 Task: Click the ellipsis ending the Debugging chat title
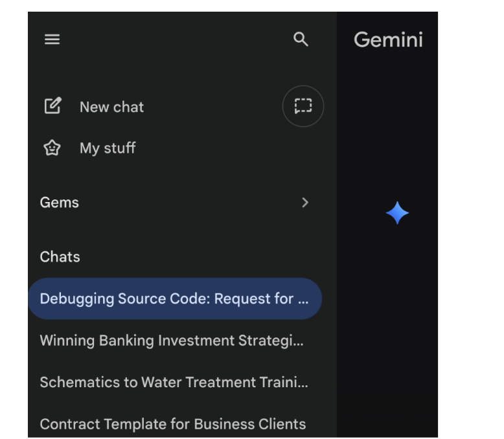pyautogui.click(x=303, y=300)
